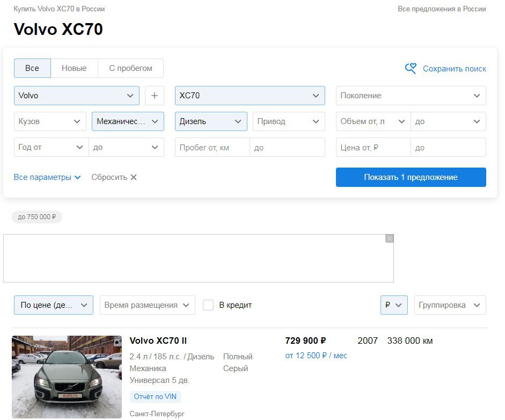Image resolution: width=505 pixels, height=420 pixels.
Task: Open the Volvo XC70 car photo
Action: click(x=67, y=377)
